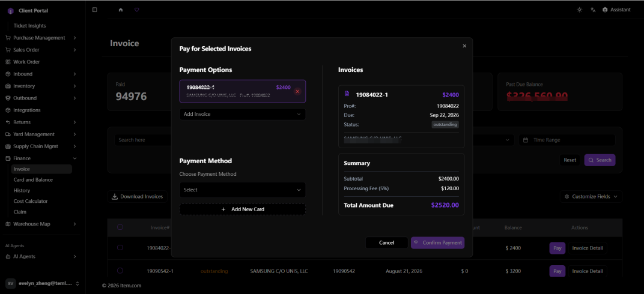Check the 19090542-1 row checkbox
The height and width of the screenshot is (294, 644).
coord(120,271)
